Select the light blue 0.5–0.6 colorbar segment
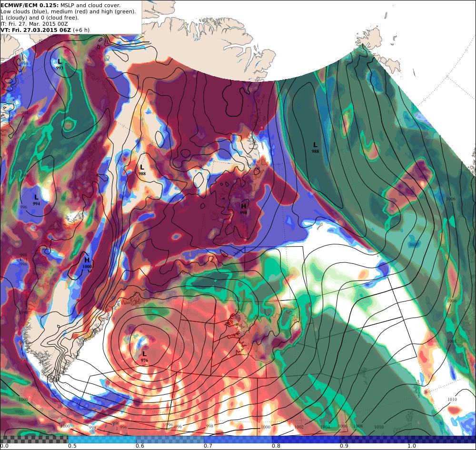The image size is (476, 450). [x=102, y=440]
